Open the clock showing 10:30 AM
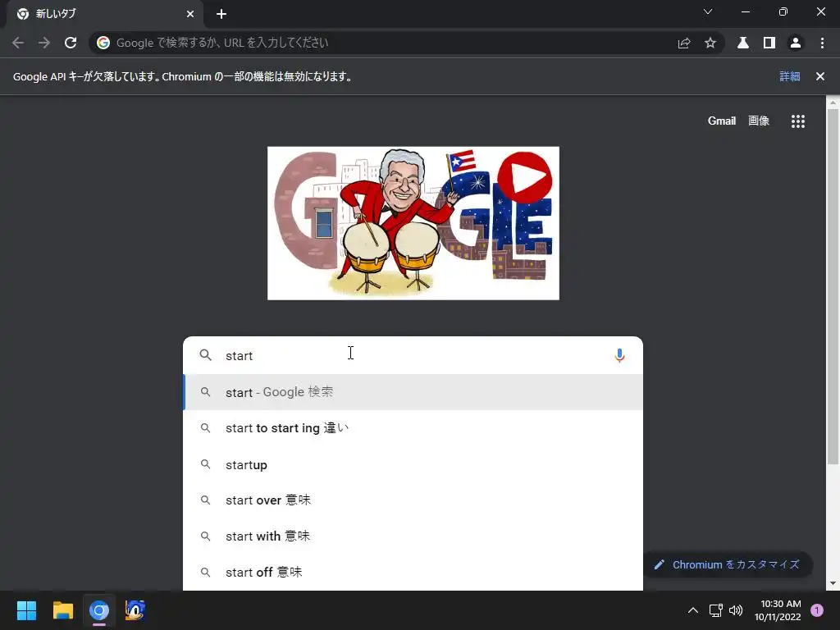This screenshot has width=840, height=630. (x=778, y=610)
